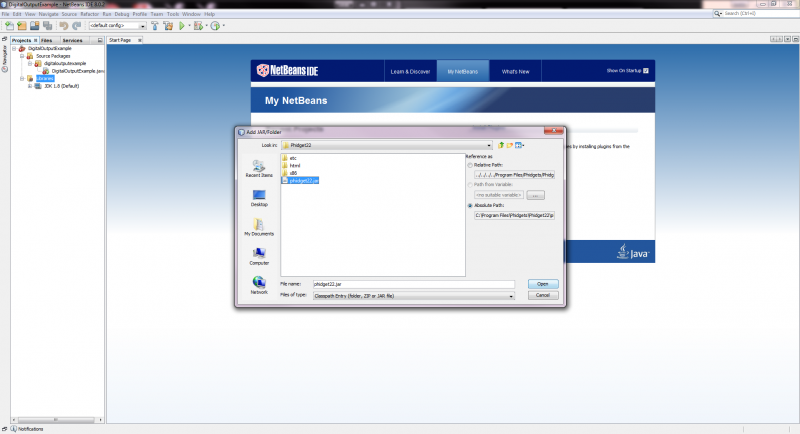Close the Start Page tab
The height and width of the screenshot is (434, 800).
point(140,40)
